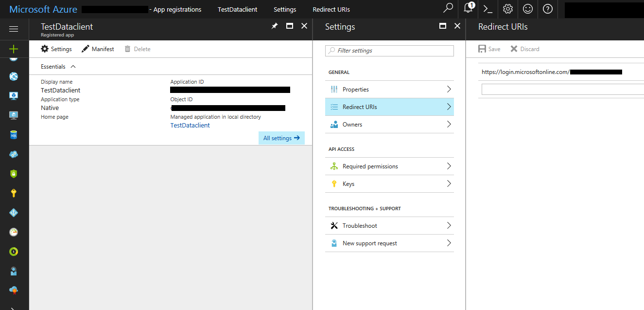Send feedback using the smiley icon

528,9
